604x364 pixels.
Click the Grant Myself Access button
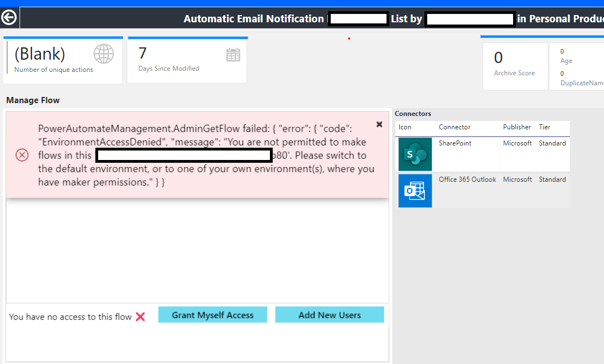coord(212,314)
